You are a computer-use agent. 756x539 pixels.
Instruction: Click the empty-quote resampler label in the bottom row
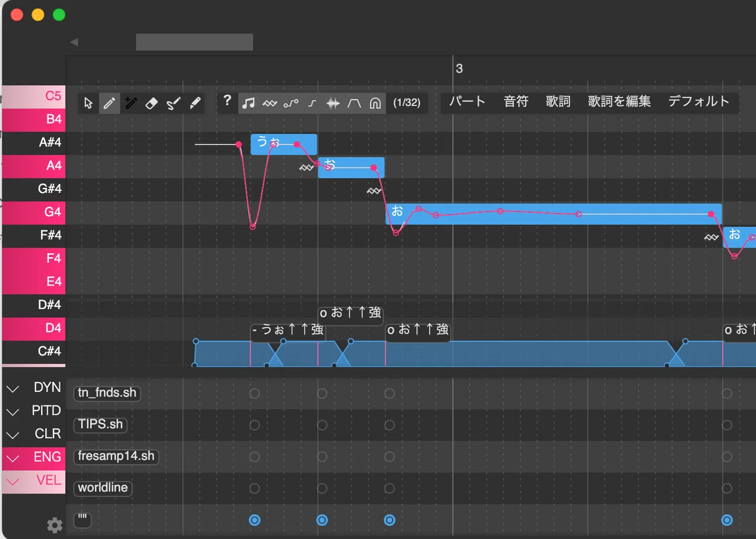click(x=83, y=520)
